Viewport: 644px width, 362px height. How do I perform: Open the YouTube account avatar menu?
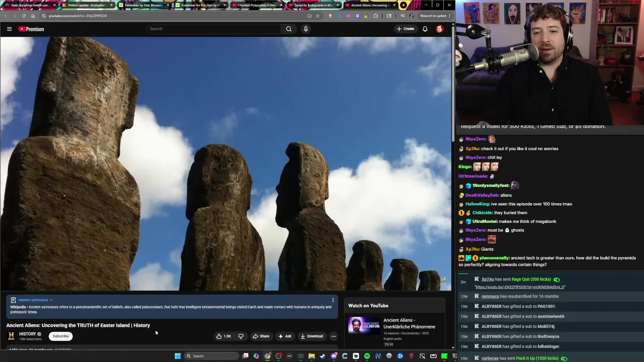(x=440, y=29)
